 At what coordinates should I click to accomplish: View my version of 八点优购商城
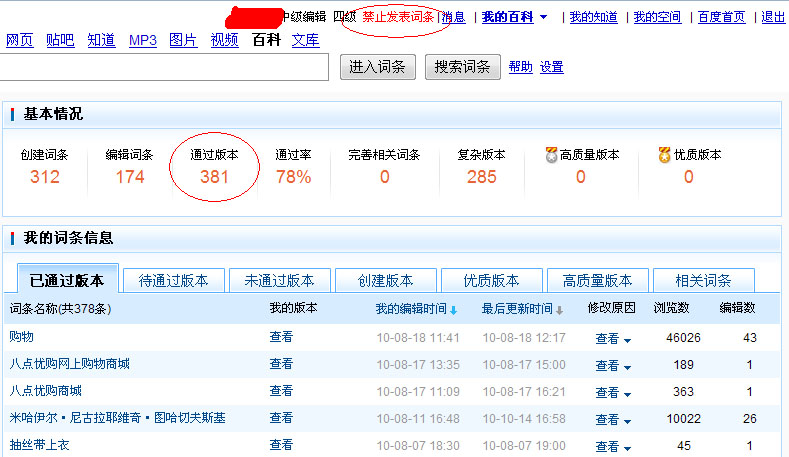(x=281, y=391)
